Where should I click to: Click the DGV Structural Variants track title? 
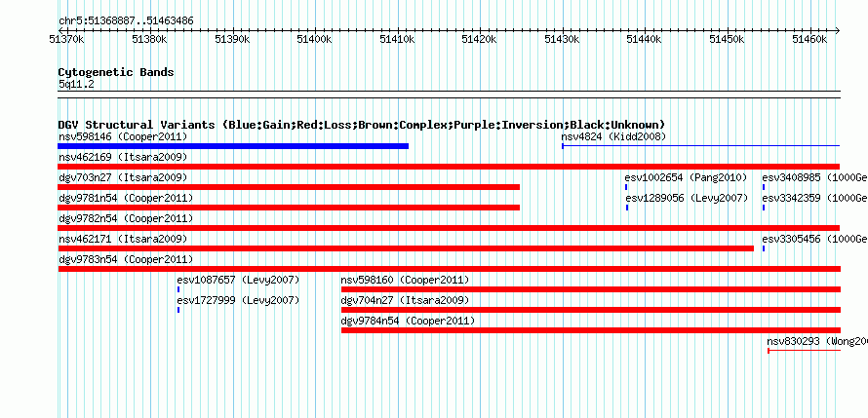tap(362, 125)
